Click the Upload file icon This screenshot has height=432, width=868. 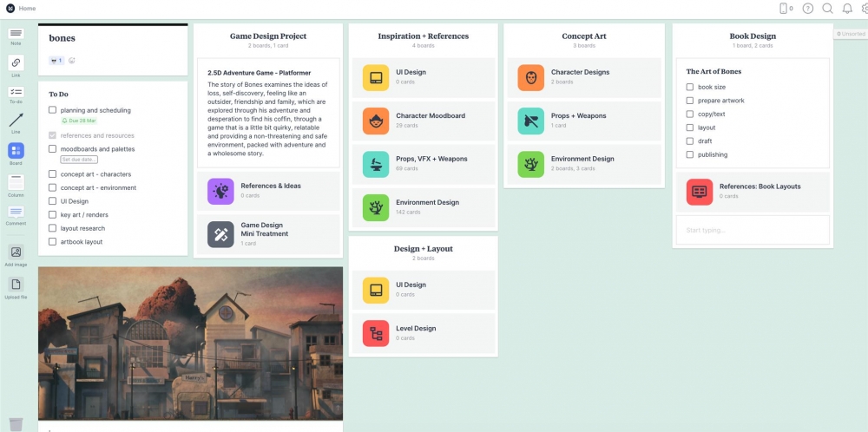click(x=16, y=285)
